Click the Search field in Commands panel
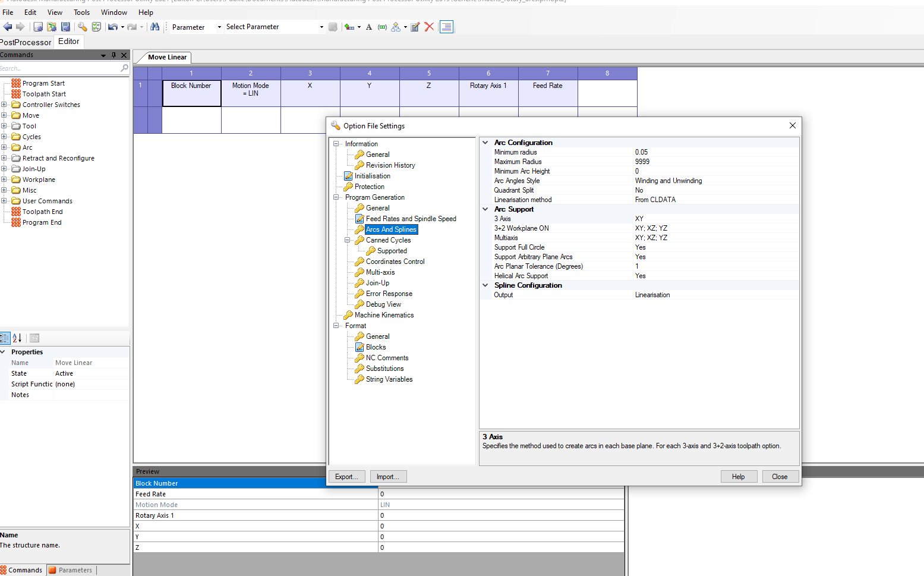The image size is (924, 576). (59, 68)
